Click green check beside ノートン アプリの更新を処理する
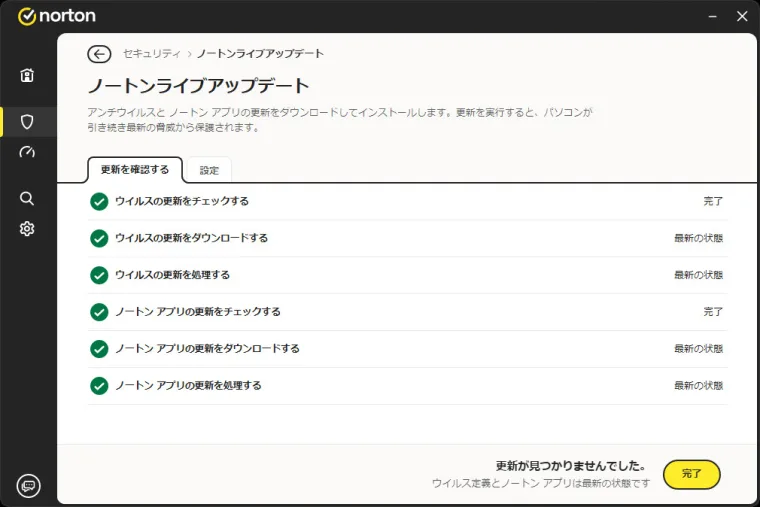This screenshot has height=507, width=760. [99, 386]
